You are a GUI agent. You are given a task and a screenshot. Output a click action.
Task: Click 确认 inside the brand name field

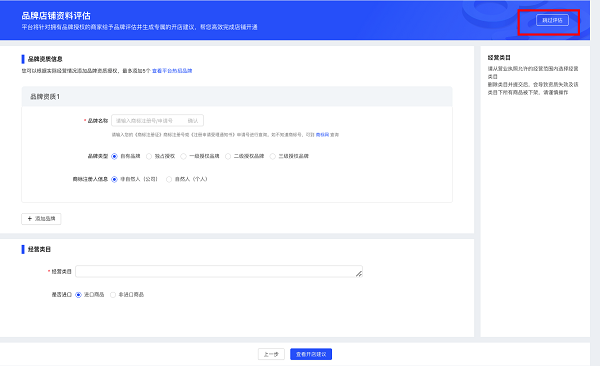(193, 121)
